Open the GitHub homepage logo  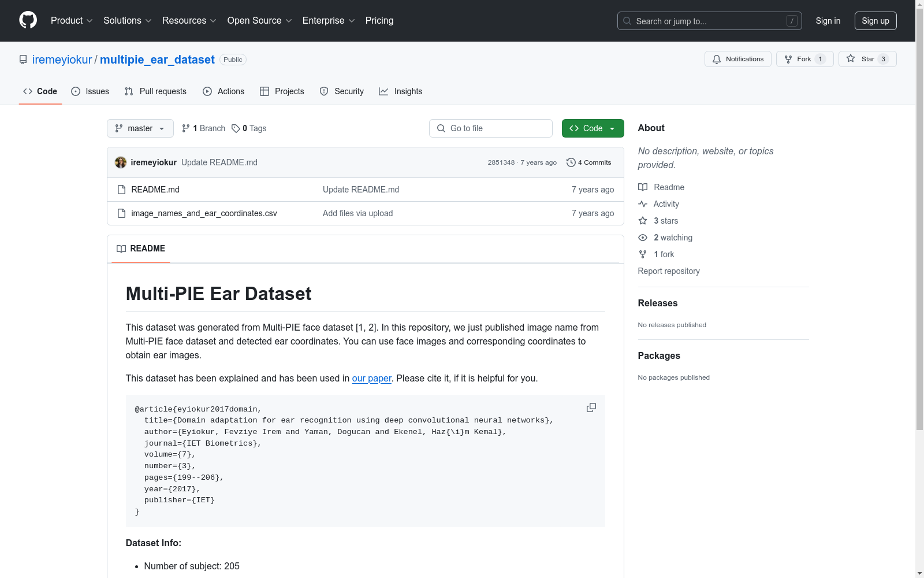pos(28,20)
